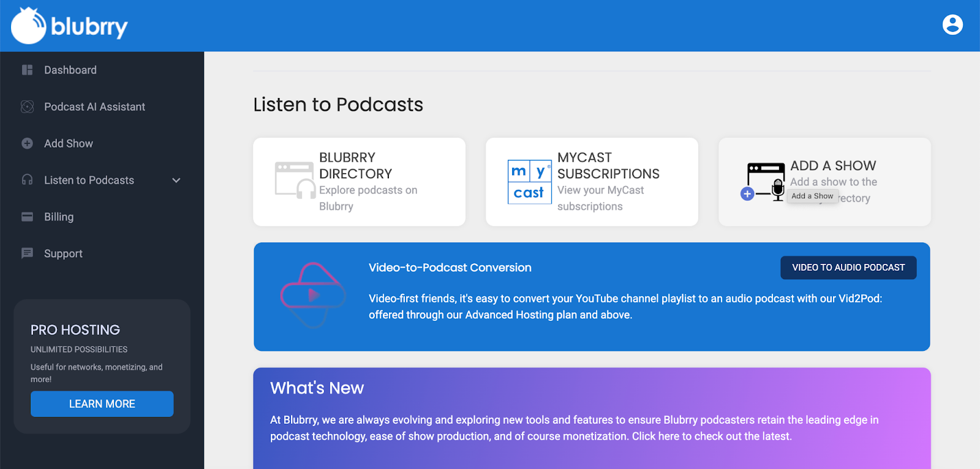
Task: Click the headphones icon beside Listen to Podcasts
Action: click(27, 180)
